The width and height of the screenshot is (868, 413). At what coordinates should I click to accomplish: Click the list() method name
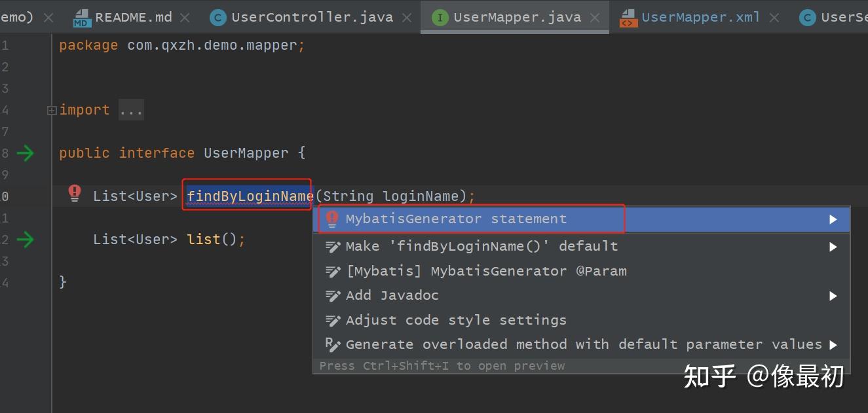204,240
